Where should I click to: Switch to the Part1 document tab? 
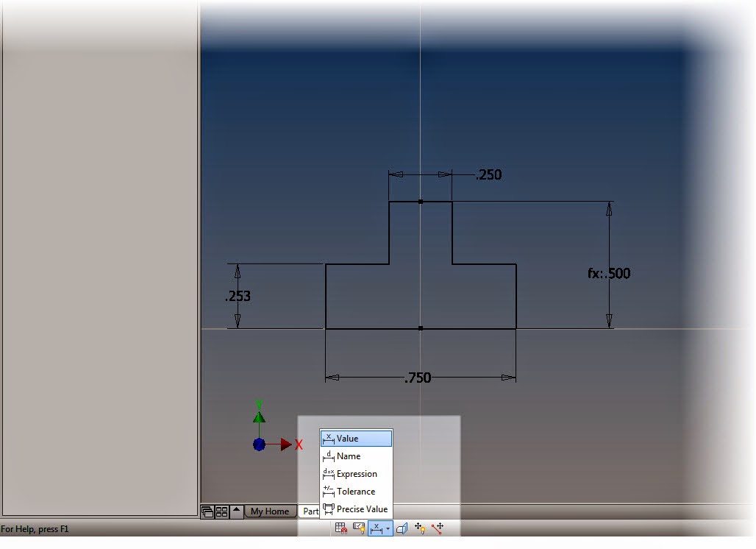point(310,511)
